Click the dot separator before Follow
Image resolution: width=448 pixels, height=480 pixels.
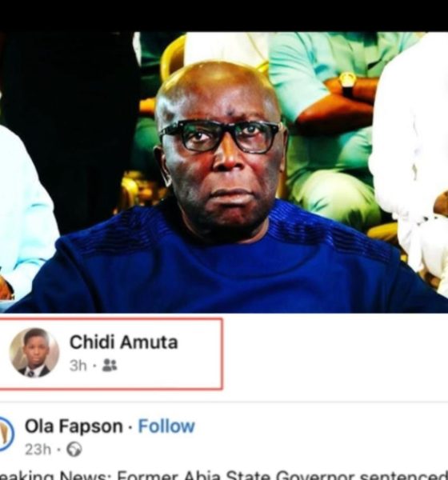[130, 426]
